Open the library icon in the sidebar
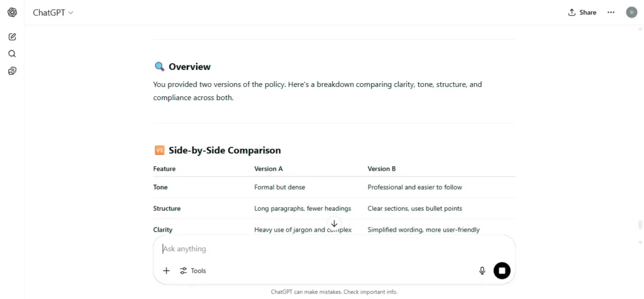The image size is (644, 299). 13,71
